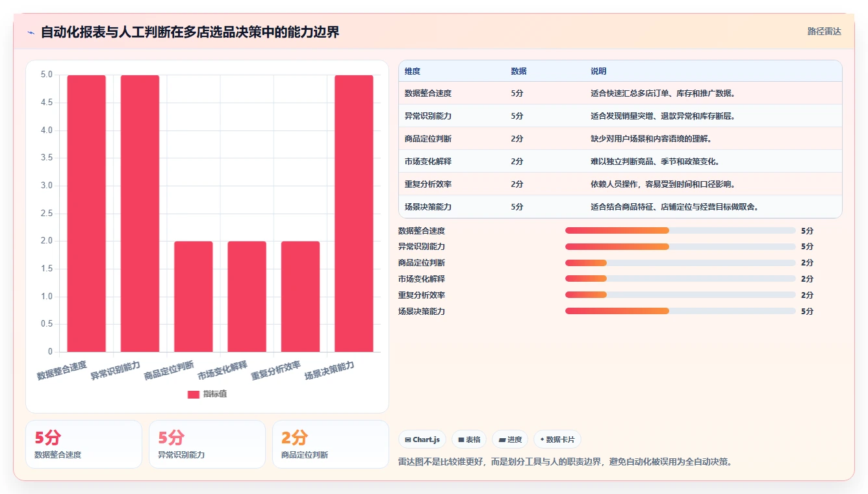868x494 pixels.
Task: Click the 维度 column header
Action: [413, 71]
